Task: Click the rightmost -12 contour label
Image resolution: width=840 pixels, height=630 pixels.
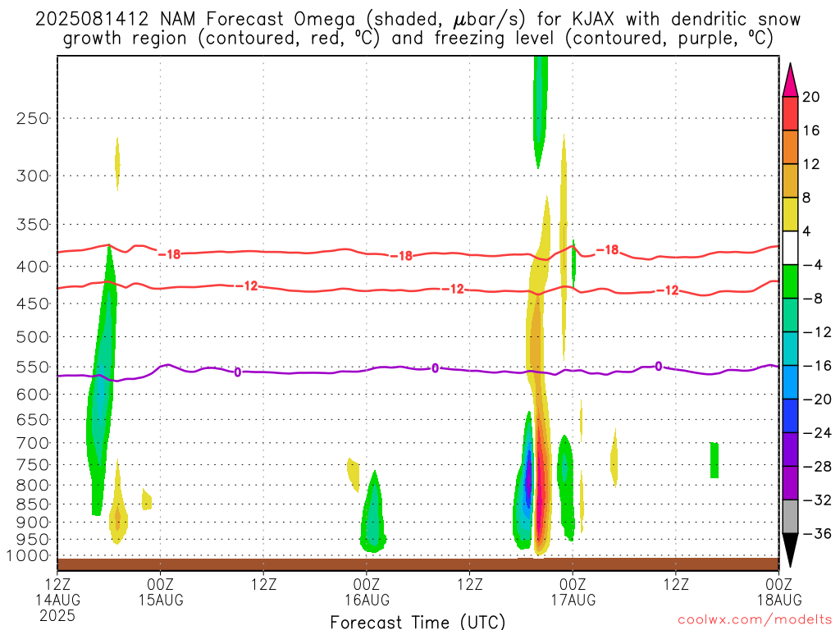Action: 668,290
